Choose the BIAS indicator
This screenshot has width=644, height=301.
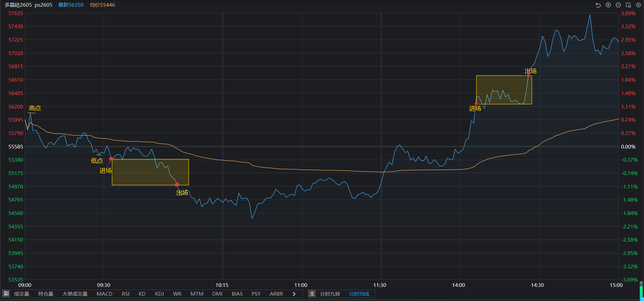tap(237, 294)
